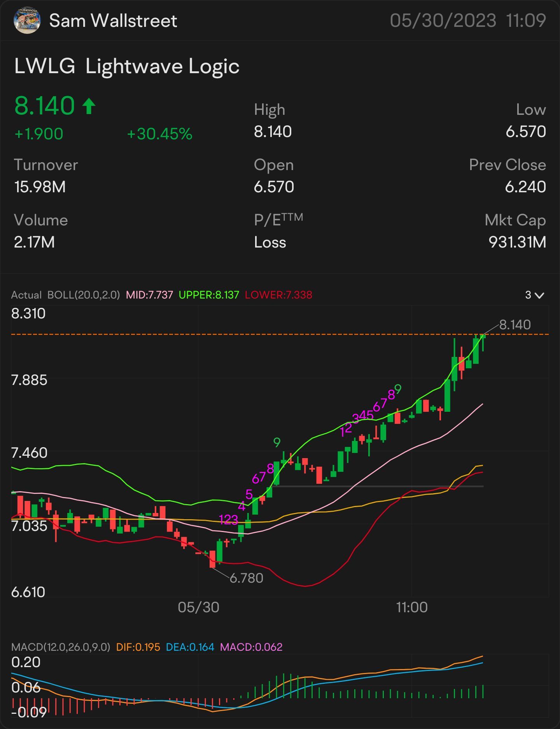Tap the UPPER:8.137 indicator value
The width and height of the screenshot is (560, 729).
point(209,295)
